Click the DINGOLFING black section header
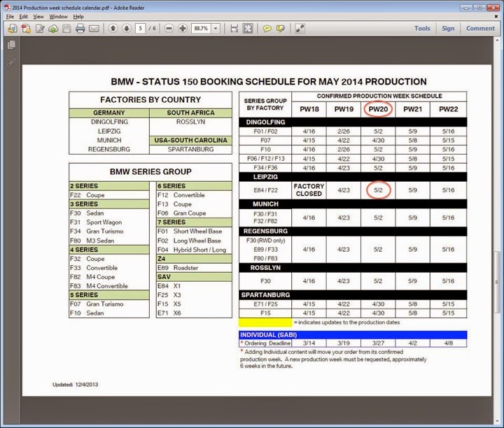Screen dimensions: 504x428 (x=353, y=122)
